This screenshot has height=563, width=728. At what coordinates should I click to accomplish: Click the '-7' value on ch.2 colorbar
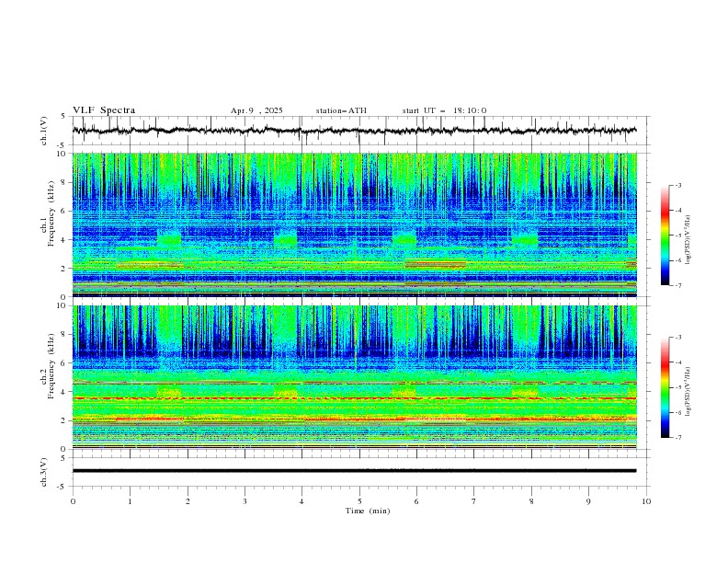tap(678, 438)
